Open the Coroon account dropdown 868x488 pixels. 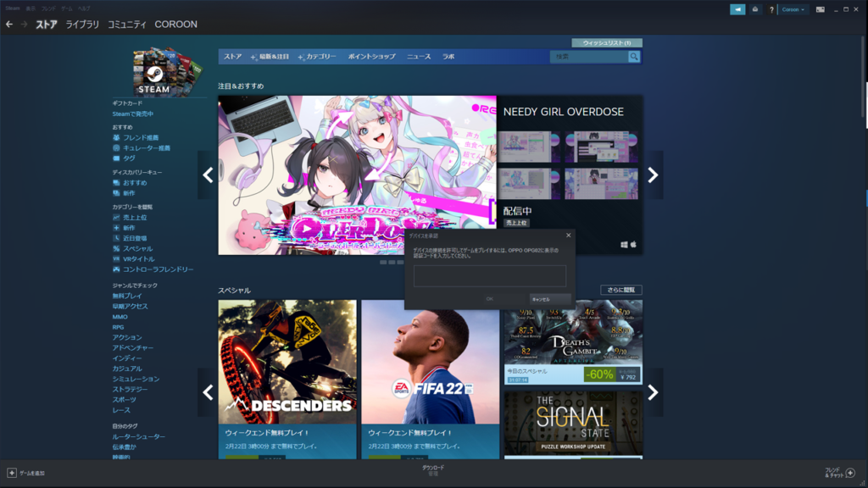(793, 9)
